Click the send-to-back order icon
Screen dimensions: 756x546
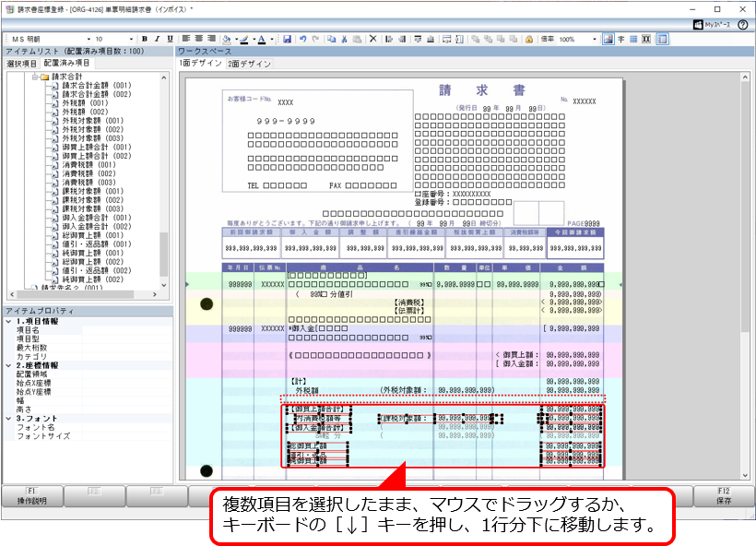[x=488, y=39]
